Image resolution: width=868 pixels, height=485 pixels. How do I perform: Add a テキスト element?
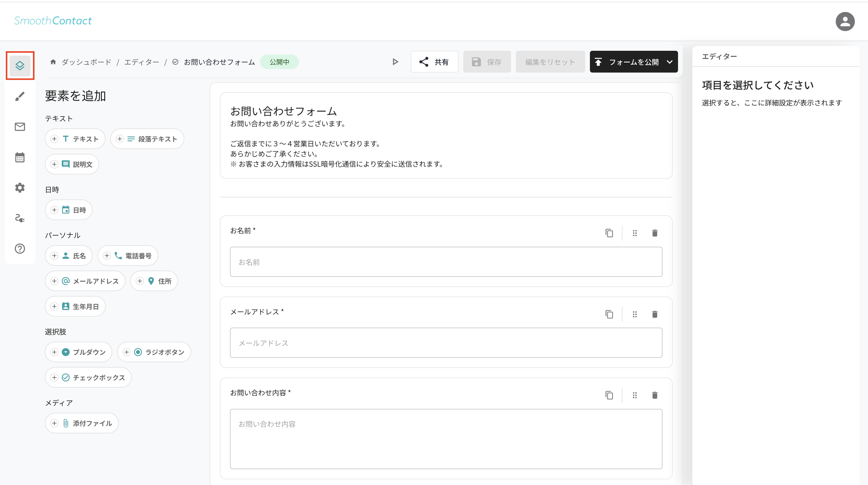75,139
